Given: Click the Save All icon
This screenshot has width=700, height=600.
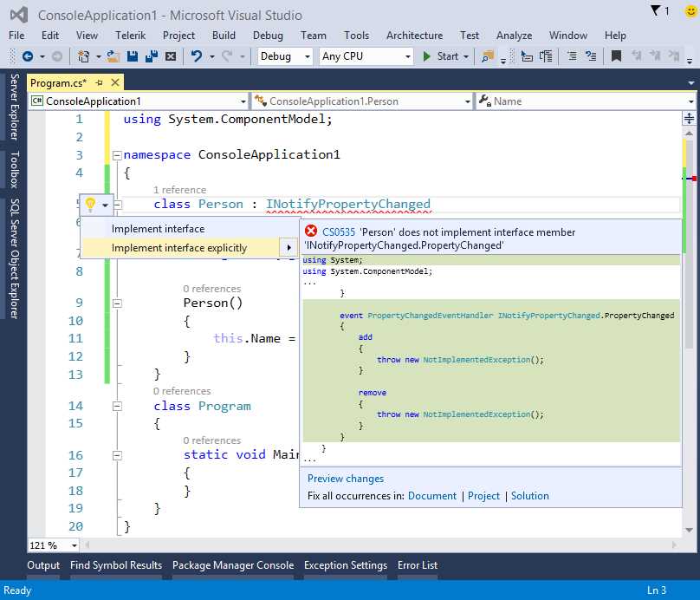Looking at the screenshot, I should pyautogui.click(x=151, y=56).
